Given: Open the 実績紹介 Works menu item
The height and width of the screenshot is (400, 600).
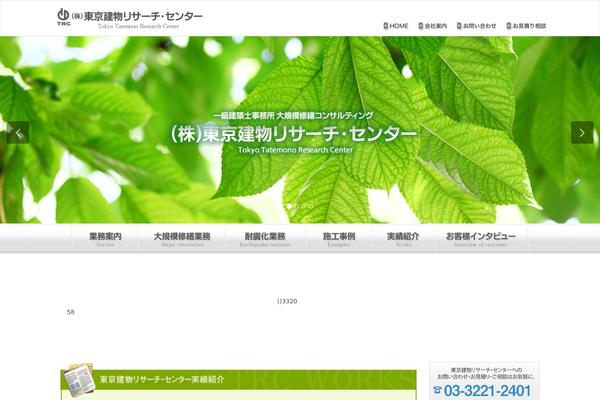Looking at the screenshot, I should click(x=403, y=239).
